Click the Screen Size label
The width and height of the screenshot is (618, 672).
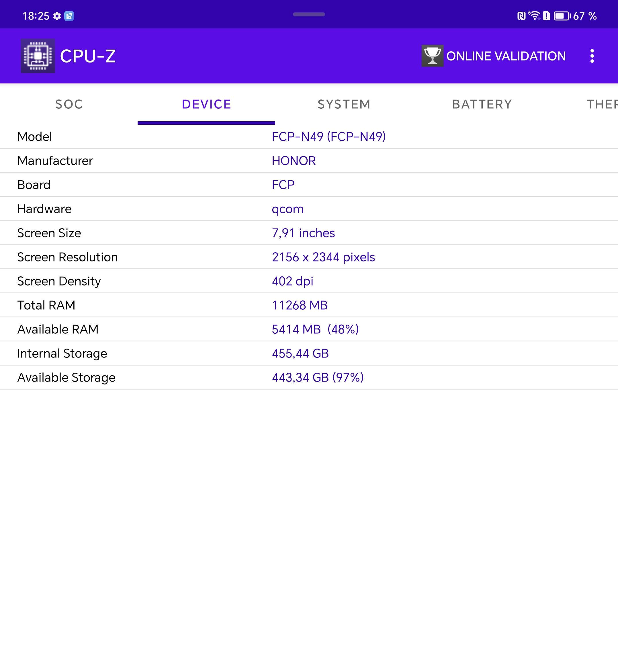(x=49, y=233)
